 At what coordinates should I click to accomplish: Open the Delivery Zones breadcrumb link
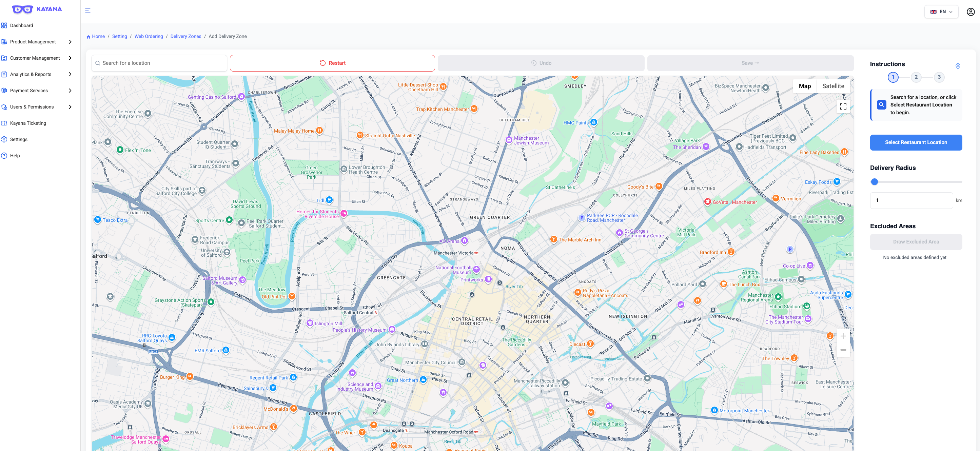point(185,37)
